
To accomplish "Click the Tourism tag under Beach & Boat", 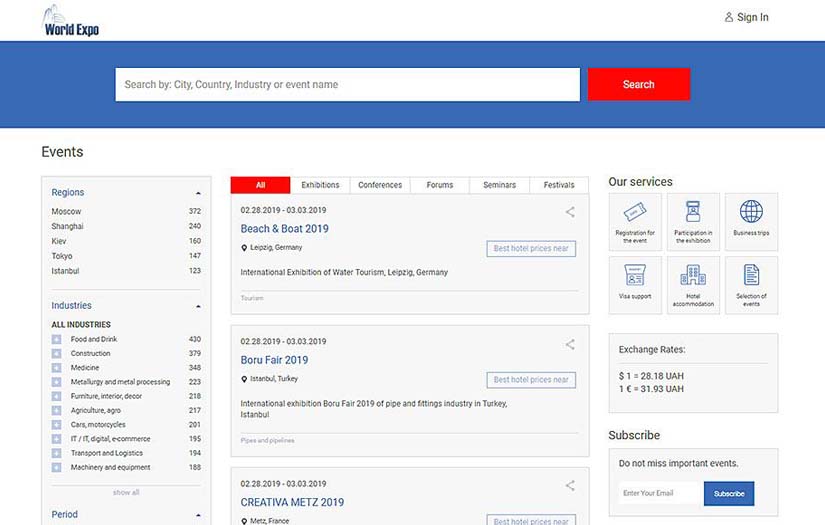I will tap(251, 298).
